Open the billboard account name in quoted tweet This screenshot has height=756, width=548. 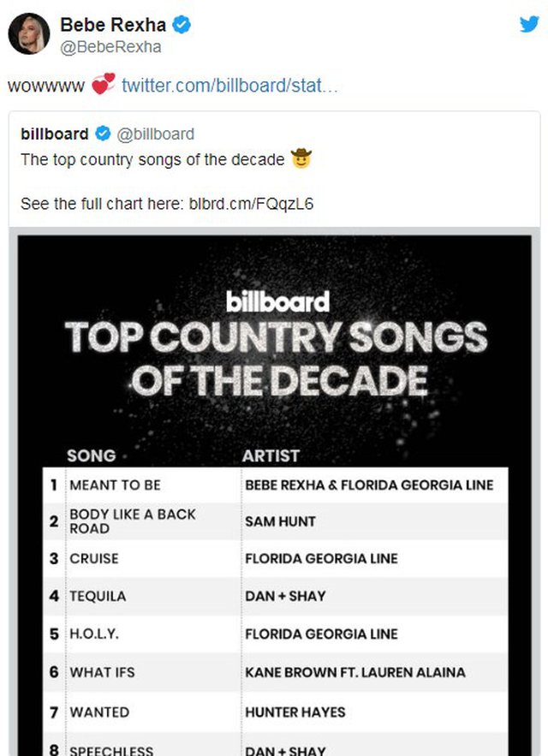pyautogui.click(x=55, y=134)
